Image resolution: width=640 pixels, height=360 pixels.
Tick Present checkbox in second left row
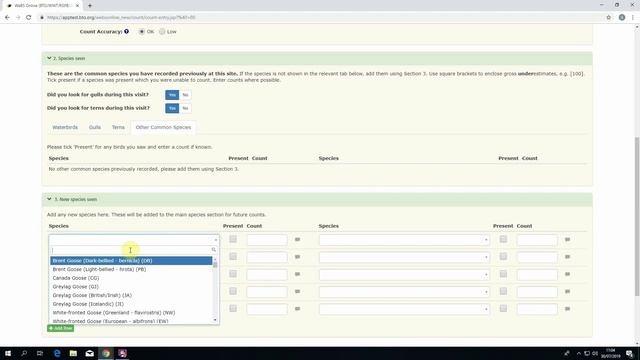click(x=233, y=256)
